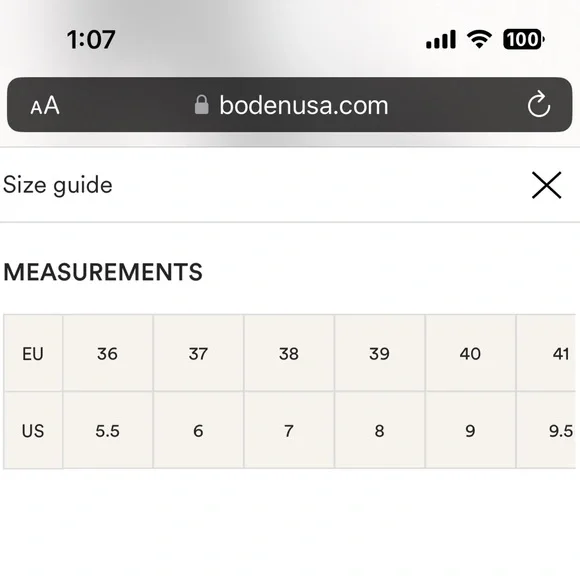
Task: Tap the bodenusa.com address field
Action: (x=290, y=105)
